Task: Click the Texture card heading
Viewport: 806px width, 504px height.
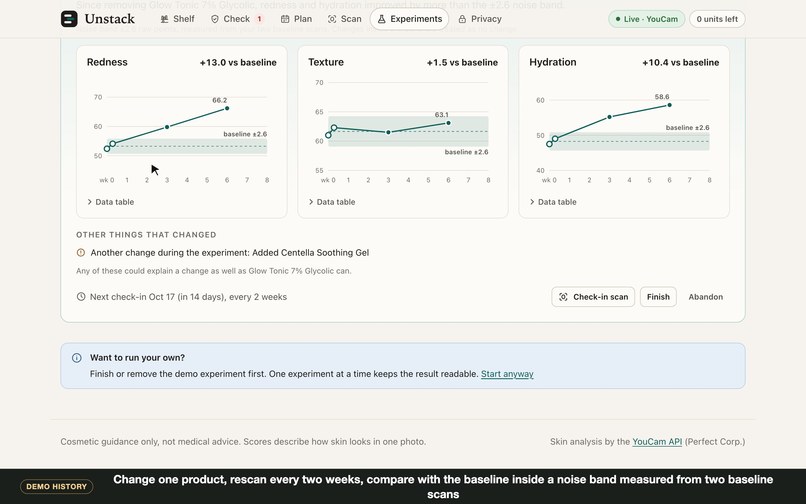Action: [x=326, y=62]
